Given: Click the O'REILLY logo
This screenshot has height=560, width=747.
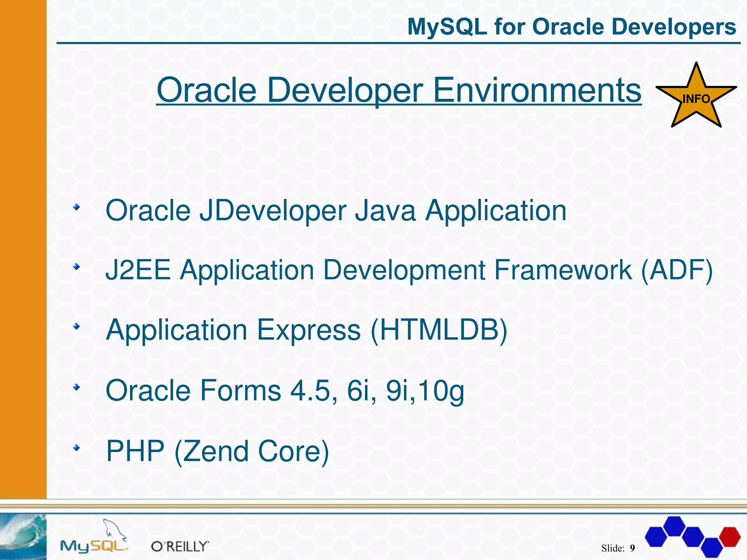Looking at the screenshot, I should 180,546.
